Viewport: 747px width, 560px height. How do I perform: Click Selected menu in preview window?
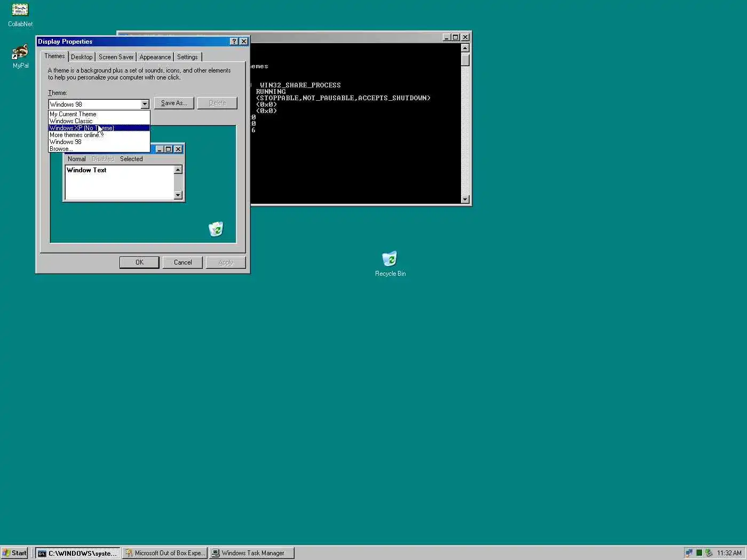131,159
